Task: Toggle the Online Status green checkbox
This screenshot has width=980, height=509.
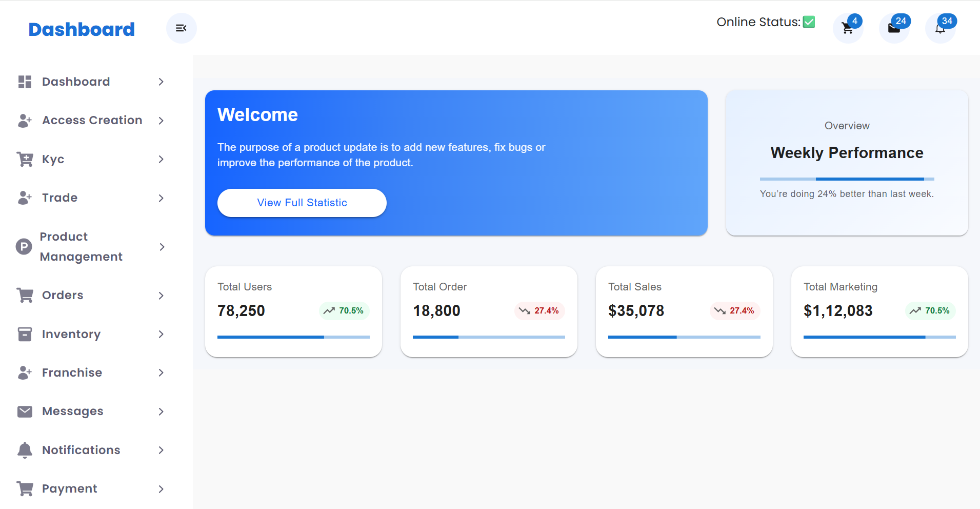Action: coord(809,22)
